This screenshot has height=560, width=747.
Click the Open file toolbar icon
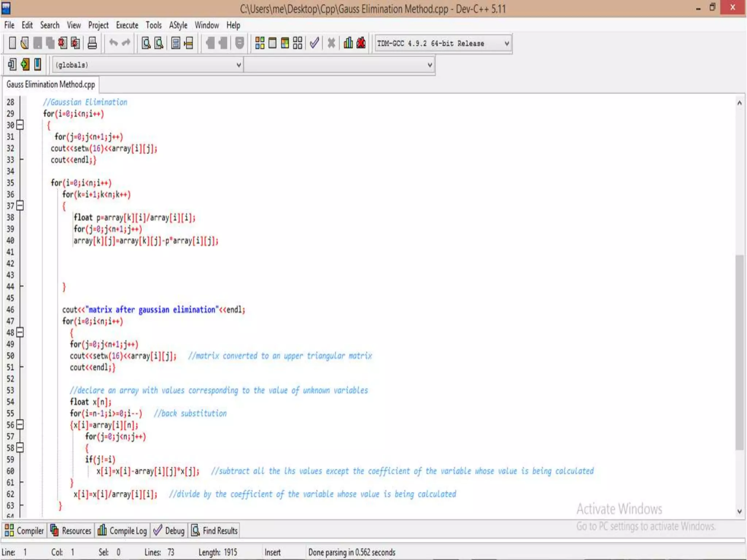[24, 43]
